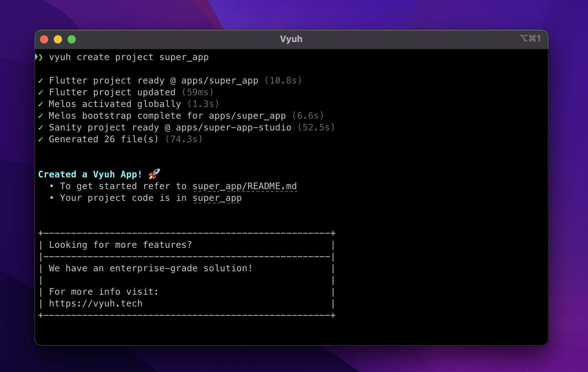Click the checkmark next to Melos activated globally
The height and width of the screenshot is (372, 588).
coord(41,104)
